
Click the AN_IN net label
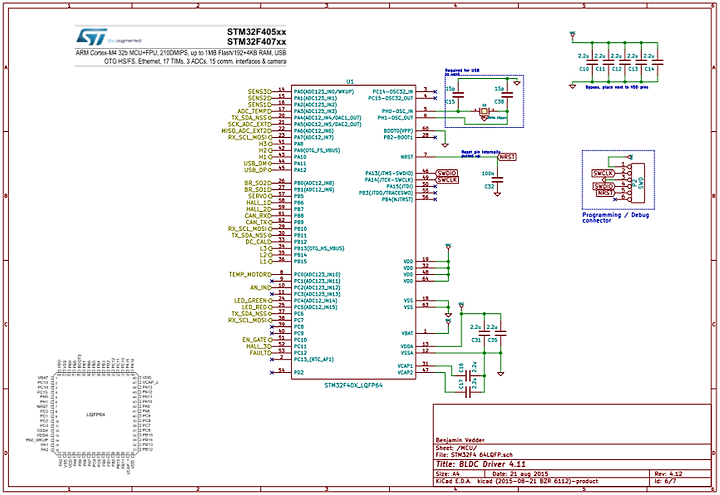point(260,287)
